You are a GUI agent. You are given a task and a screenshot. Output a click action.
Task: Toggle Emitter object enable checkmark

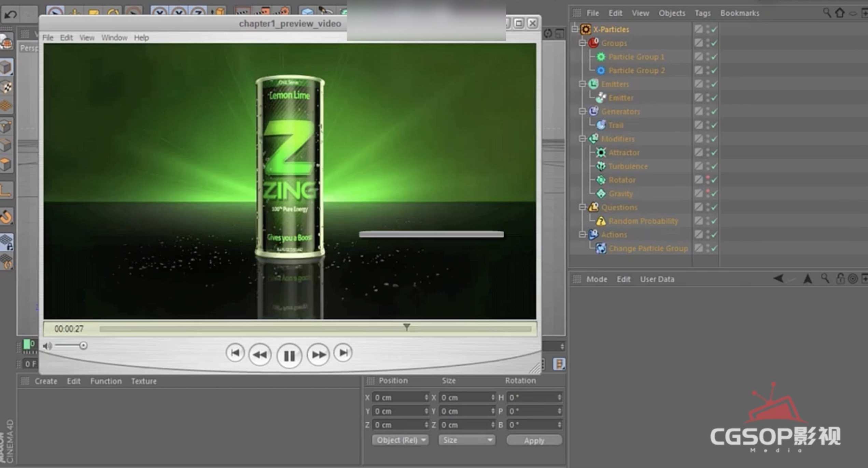pyautogui.click(x=714, y=98)
